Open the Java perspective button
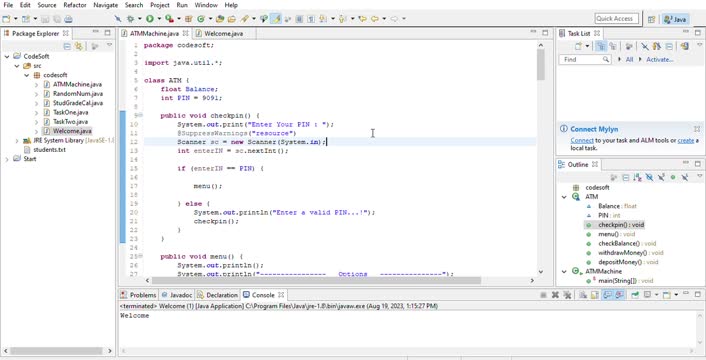The image size is (706, 360). (675, 19)
